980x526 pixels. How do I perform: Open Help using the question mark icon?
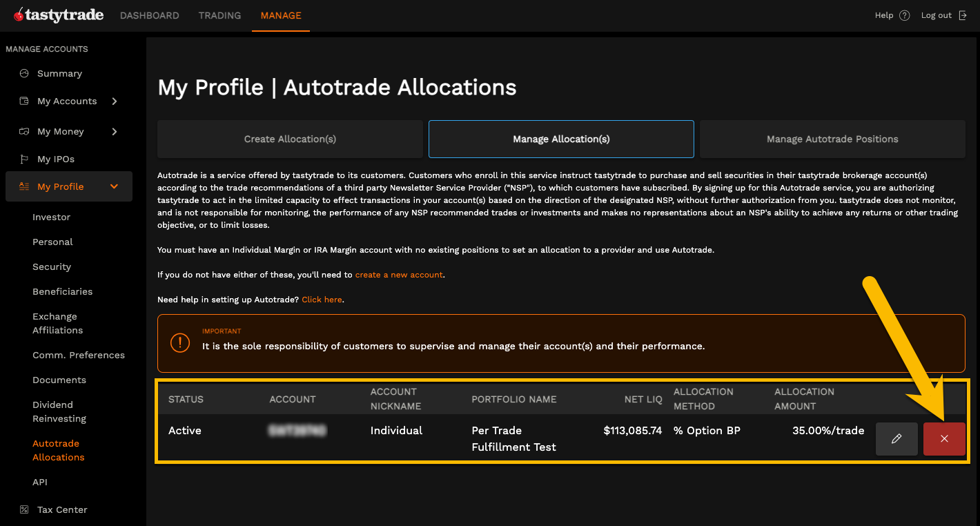pyautogui.click(x=905, y=14)
